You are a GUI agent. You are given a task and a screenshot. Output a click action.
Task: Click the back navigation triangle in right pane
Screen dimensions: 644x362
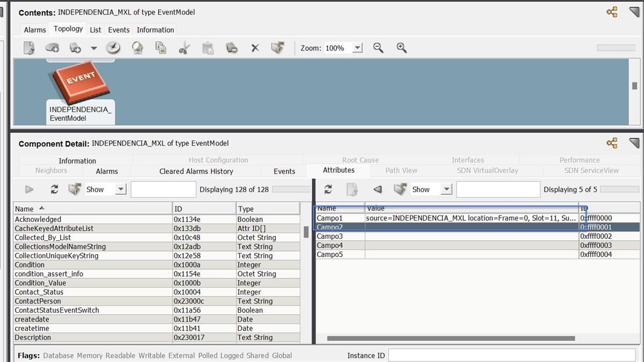pyautogui.click(x=377, y=189)
